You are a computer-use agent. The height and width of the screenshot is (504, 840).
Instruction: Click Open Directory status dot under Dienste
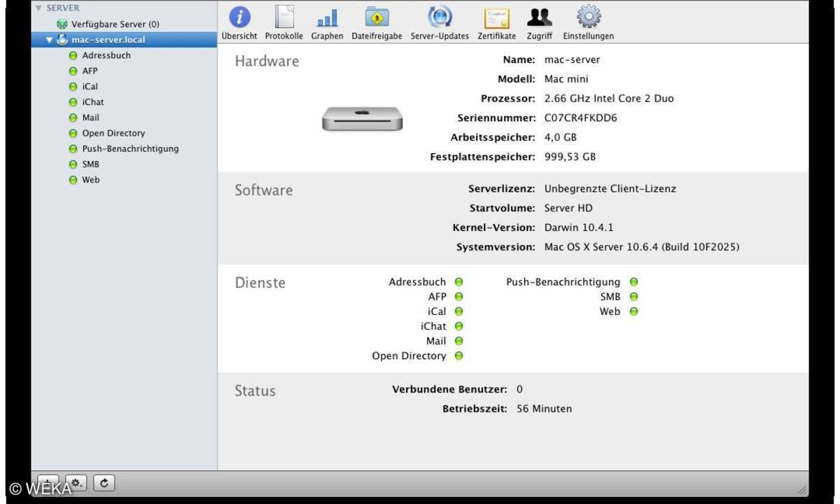[459, 356]
